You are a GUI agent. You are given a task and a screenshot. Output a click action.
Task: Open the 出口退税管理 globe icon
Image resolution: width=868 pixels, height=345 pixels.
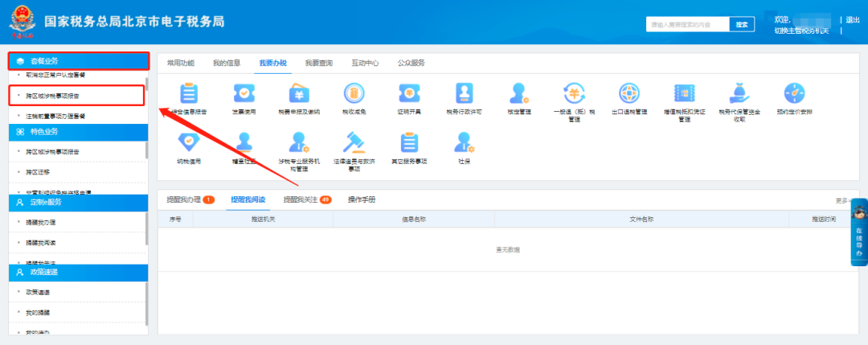[629, 93]
